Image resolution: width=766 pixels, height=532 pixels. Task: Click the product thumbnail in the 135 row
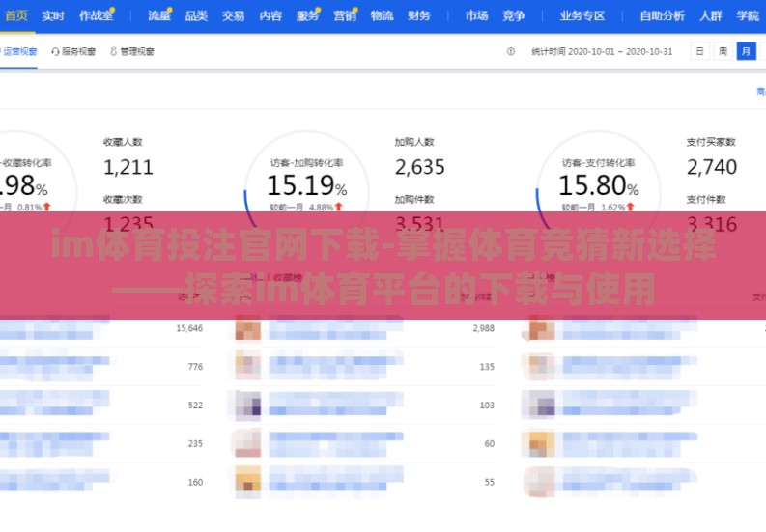(x=247, y=366)
